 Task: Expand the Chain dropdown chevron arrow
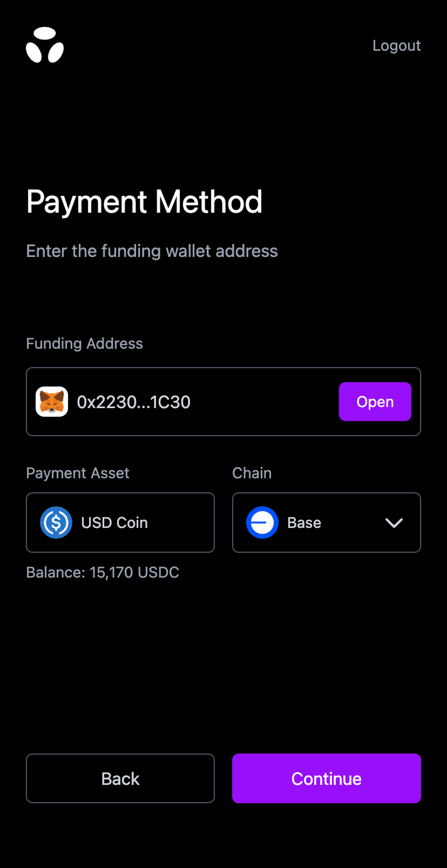(x=394, y=523)
